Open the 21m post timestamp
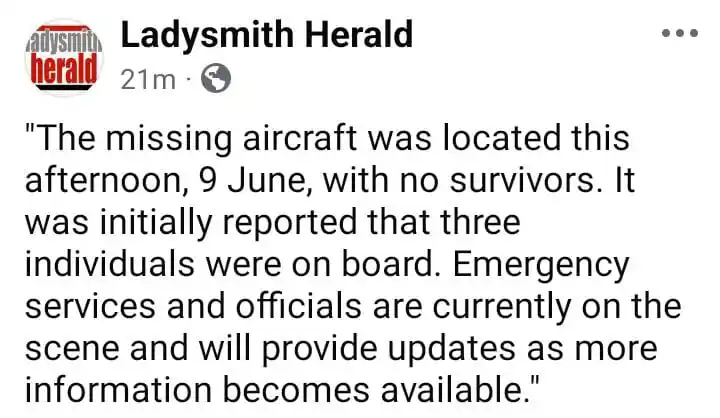 click(x=148, y=80)
